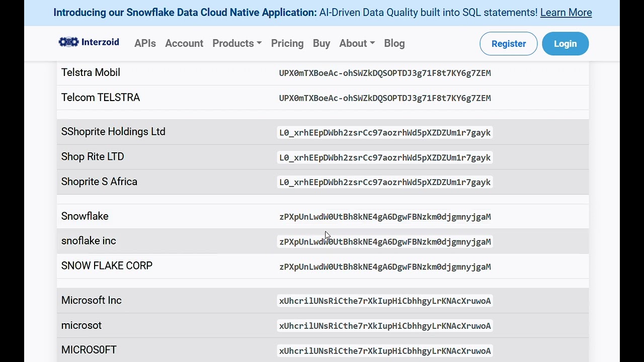
Task: Click the similarity key beside Telstra Mobil
Action: pyautogui.click(x=385, y=73)
